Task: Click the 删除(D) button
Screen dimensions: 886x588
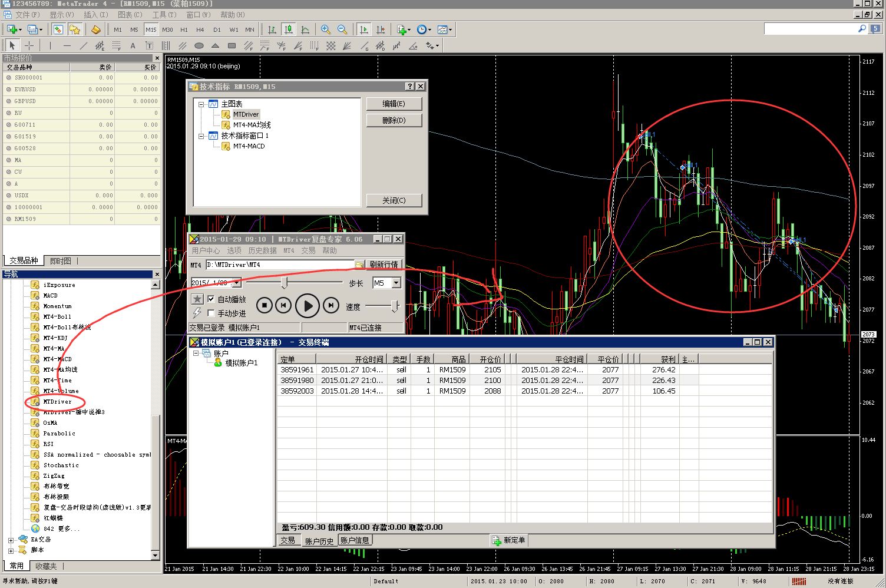Action: (x=394, y=120)
